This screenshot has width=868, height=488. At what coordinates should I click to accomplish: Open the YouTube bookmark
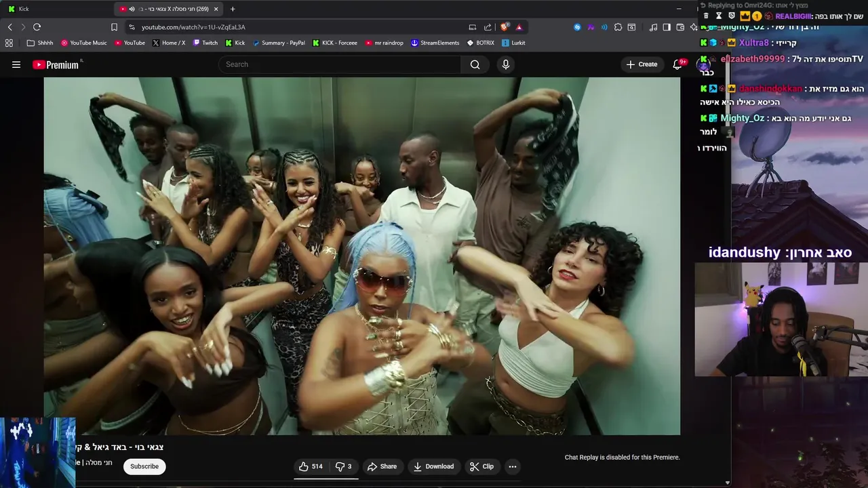(130, 43)
